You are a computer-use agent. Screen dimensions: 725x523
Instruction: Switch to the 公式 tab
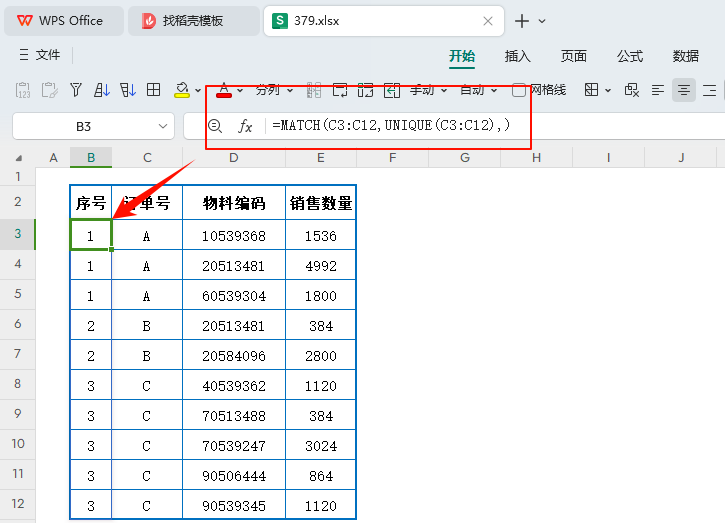(630, 56)
